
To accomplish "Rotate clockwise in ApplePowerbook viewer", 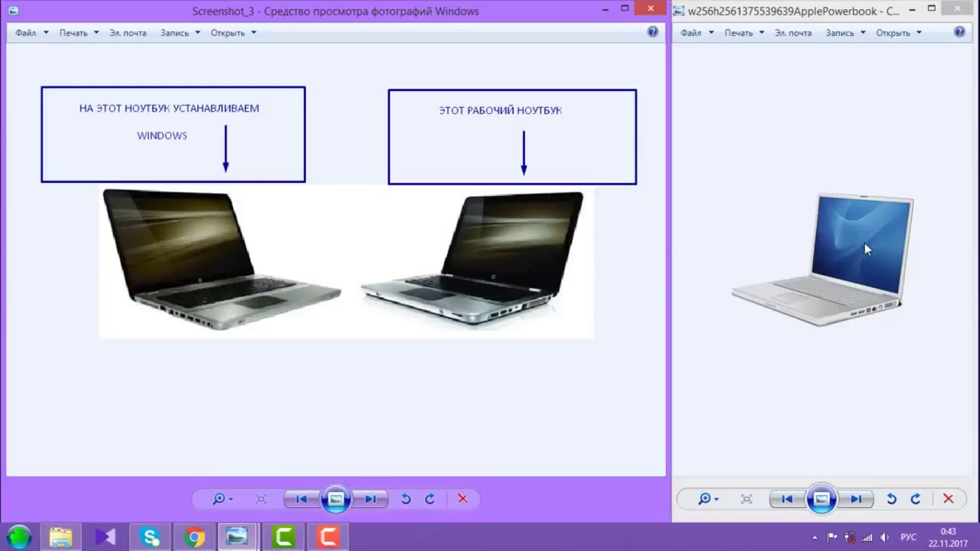I will click(916, 499).
